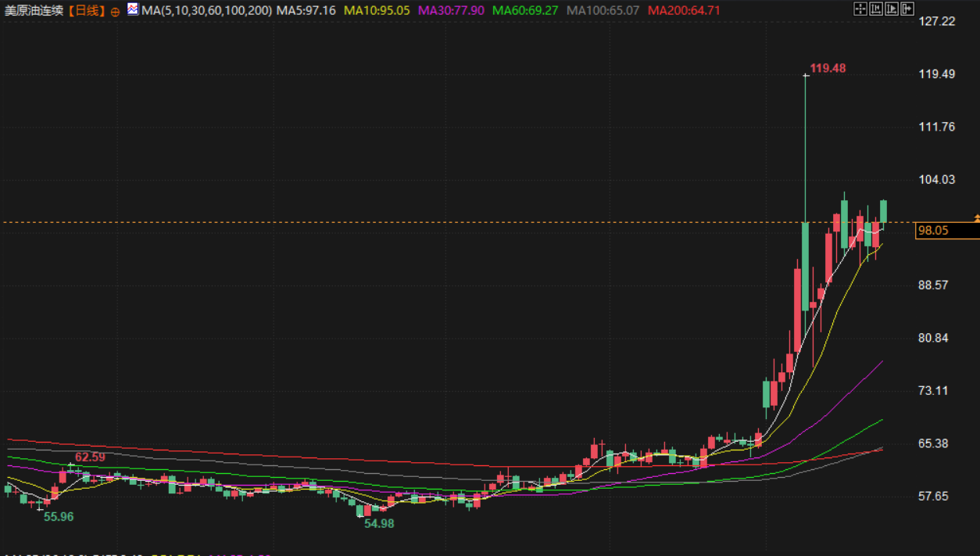The width and height of the screenshot is (980, 556).
Task: Click the play-forward chart replay icon
Action: 892,9
